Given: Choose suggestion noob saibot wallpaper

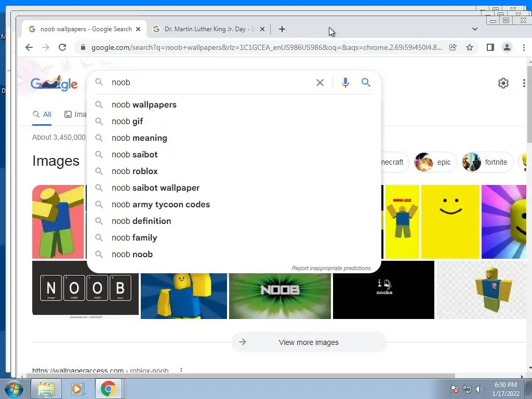Looking at the screenshot, I should [234, 188].
